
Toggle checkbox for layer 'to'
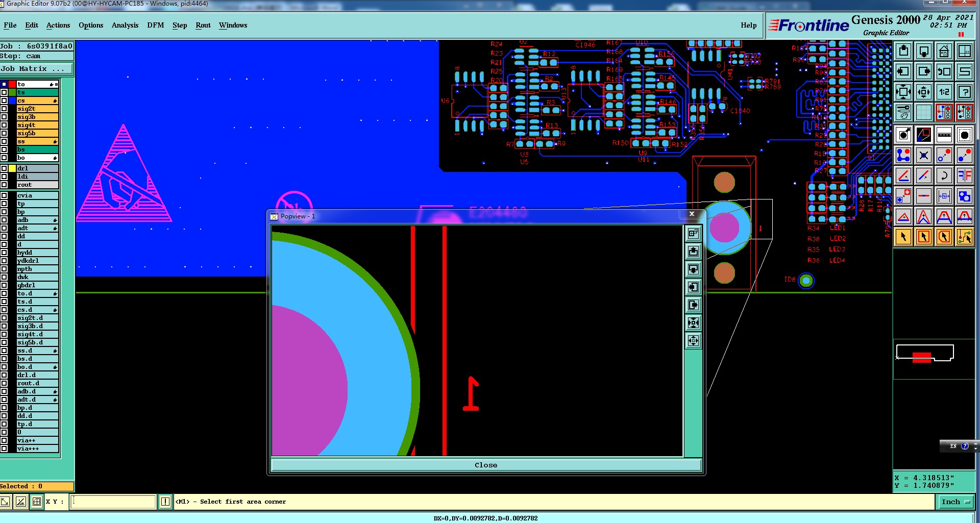[4, 84]
